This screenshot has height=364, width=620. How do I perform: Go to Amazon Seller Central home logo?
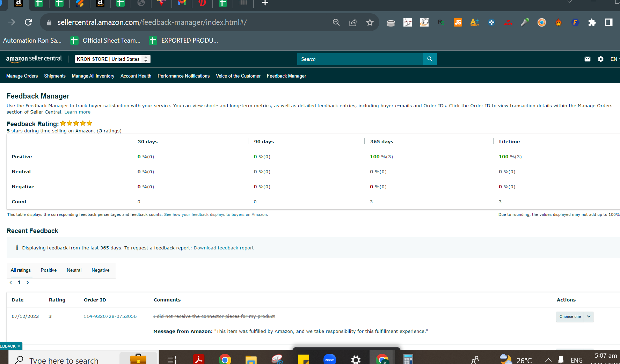(34, 59)
